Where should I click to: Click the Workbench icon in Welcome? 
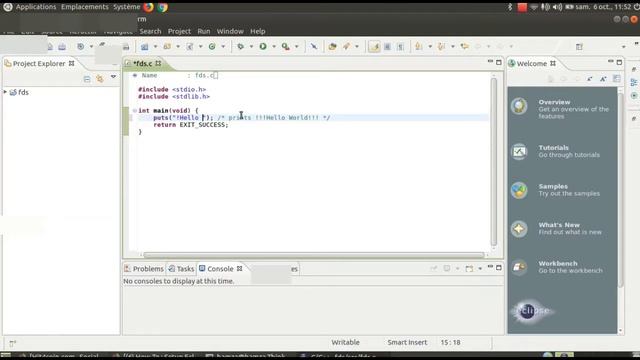pyautogui.click(x=519, y=267)
